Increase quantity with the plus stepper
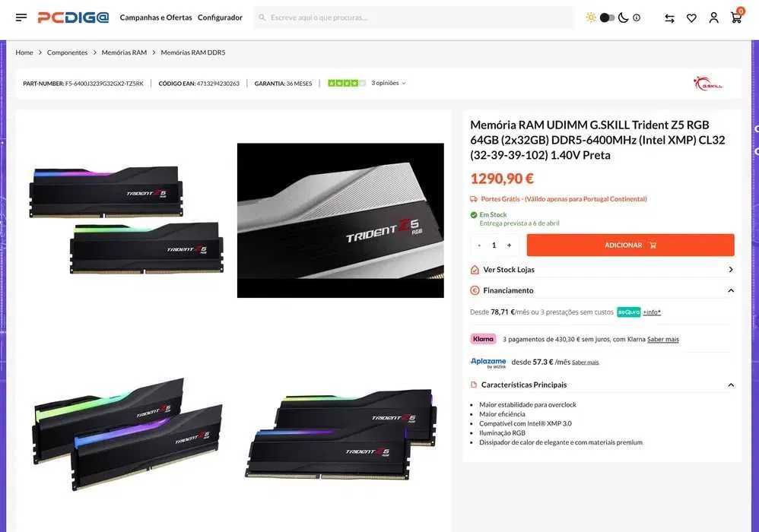The height and width of the screenshot is (532, 759). pyautogui.click(x=509, y=245)
